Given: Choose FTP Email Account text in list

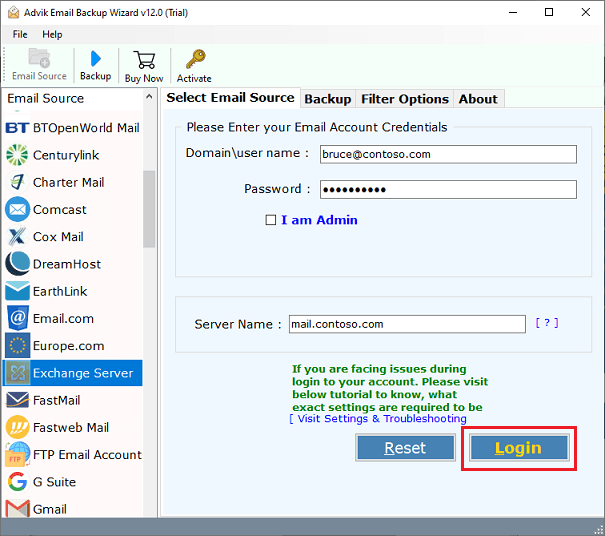Looking at the screenshot, I should tap(88, 455).
